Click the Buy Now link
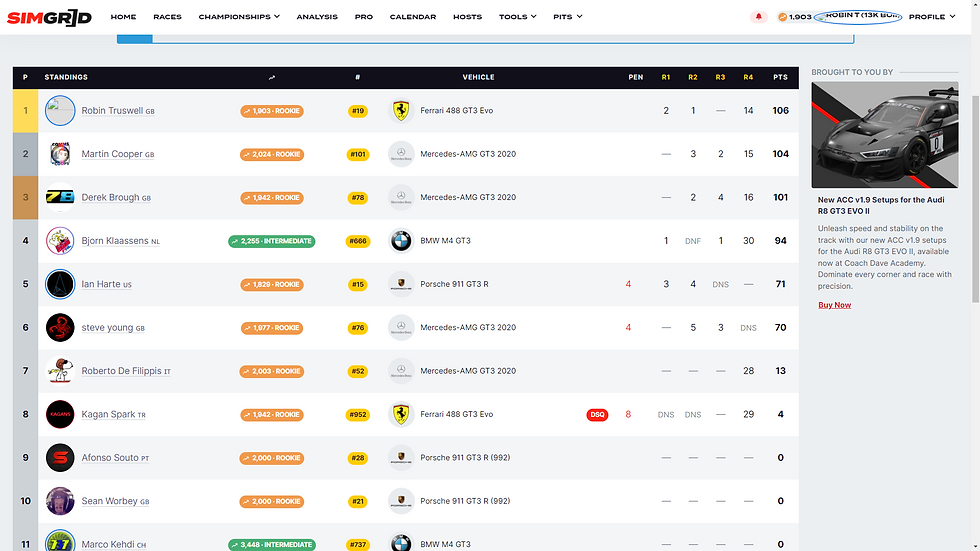 coord(834,305)
